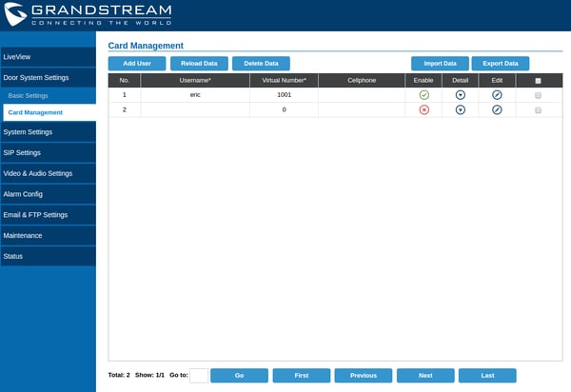Click the Edit column header
The width and height of the screenshot is (571, 392).
point(497,81)
